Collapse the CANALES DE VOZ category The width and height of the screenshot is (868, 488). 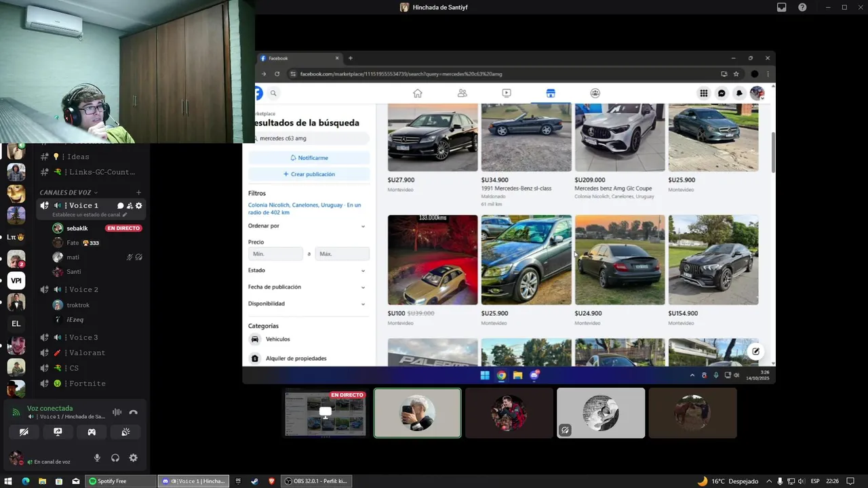pyautogui.click(x=69, y=192)
